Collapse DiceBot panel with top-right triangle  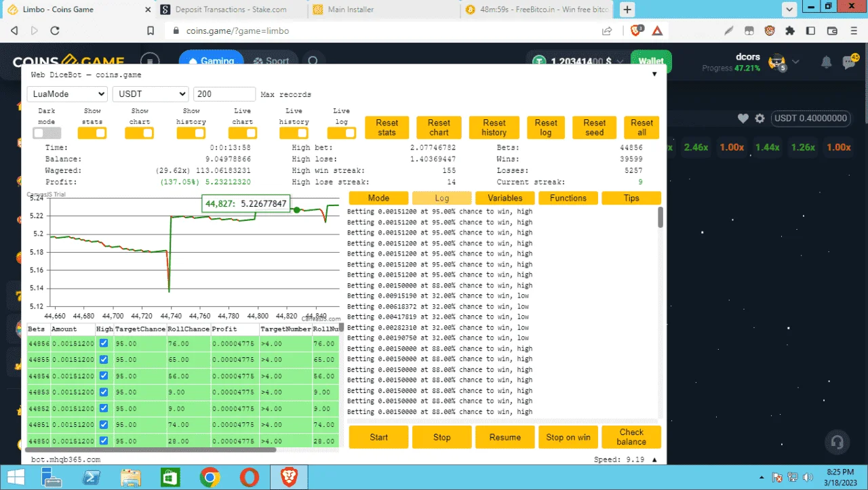pyautogui.click(x=654, y=75)
